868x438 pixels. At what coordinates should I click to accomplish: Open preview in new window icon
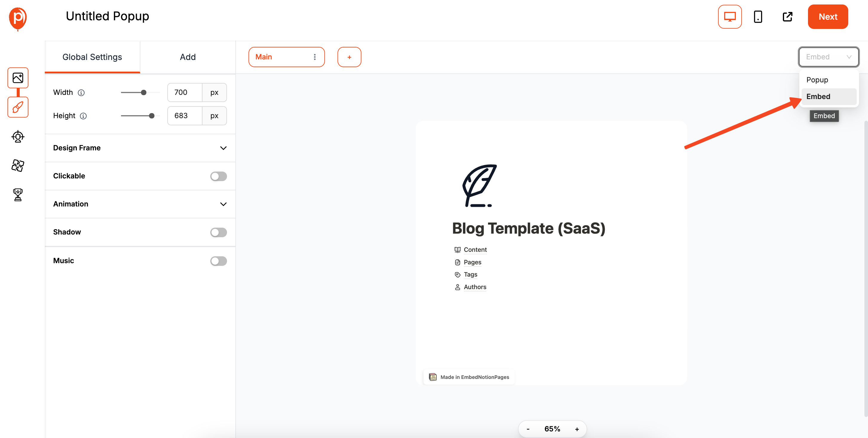[x=787, y=16]
